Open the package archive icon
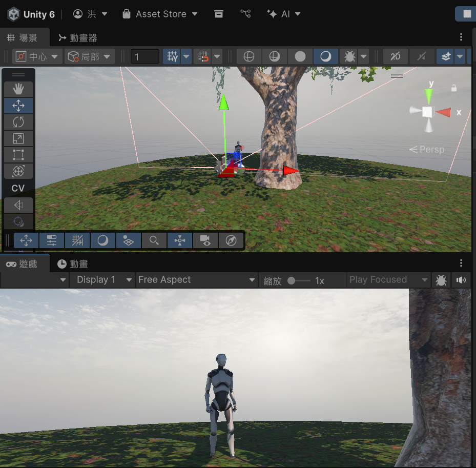 click(219, 14)
